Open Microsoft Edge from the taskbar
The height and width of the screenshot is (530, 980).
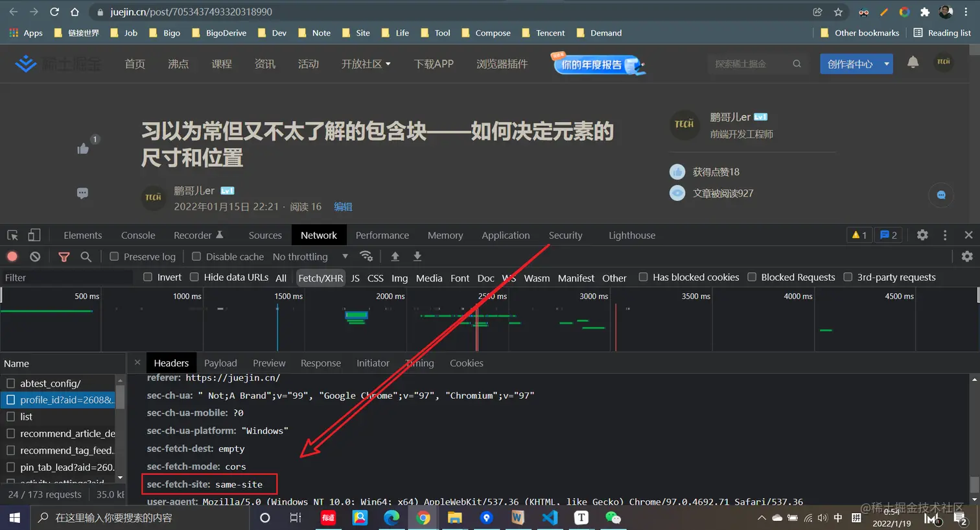point(391,517)
